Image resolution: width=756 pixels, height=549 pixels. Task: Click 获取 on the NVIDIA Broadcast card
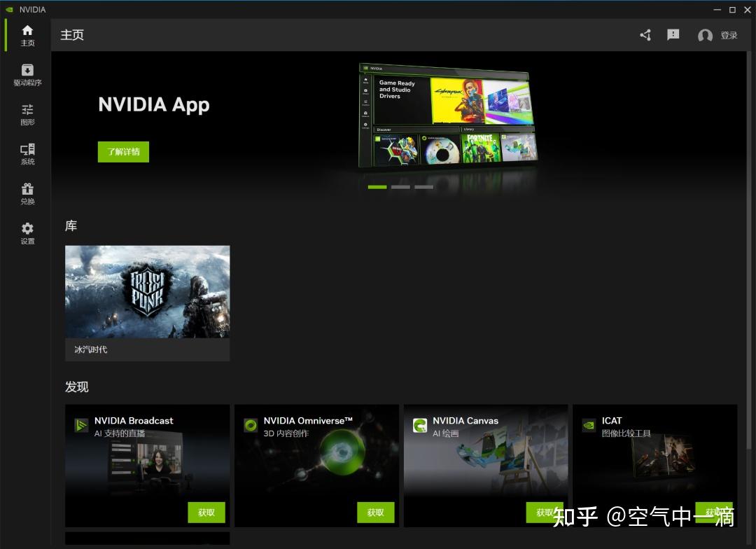206,513
